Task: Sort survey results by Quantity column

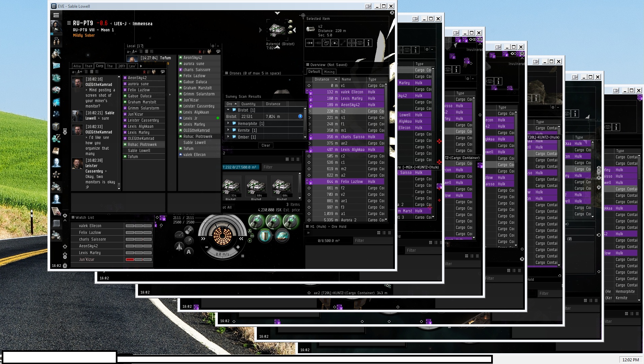Action: coord(250,104)
